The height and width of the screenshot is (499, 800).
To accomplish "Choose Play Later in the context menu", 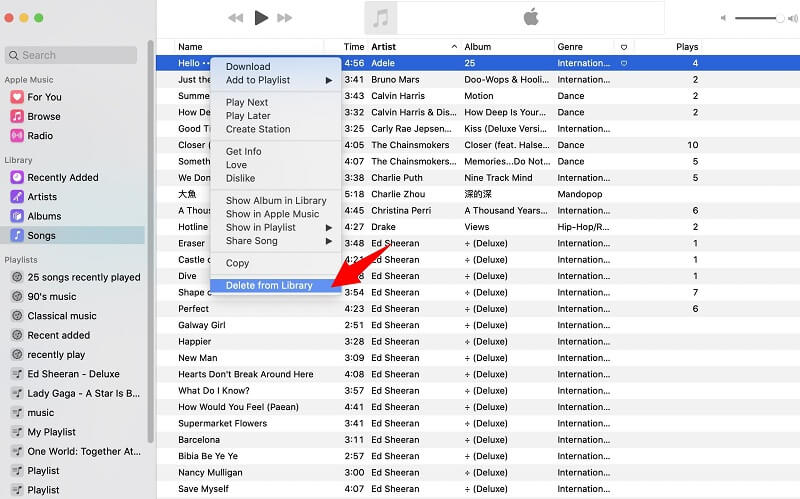I will coord(248,116).
